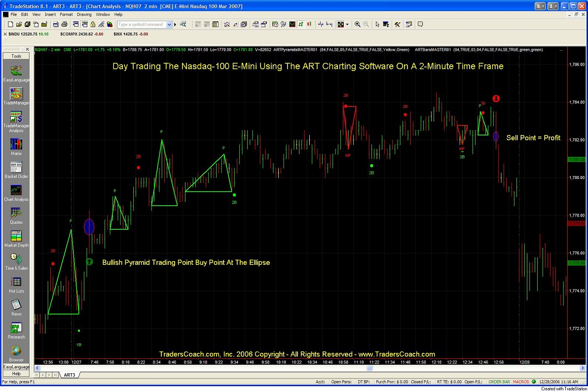Launch TradeManager from the sidebar
Screen dimensions: 588x391
pos(16,96)
